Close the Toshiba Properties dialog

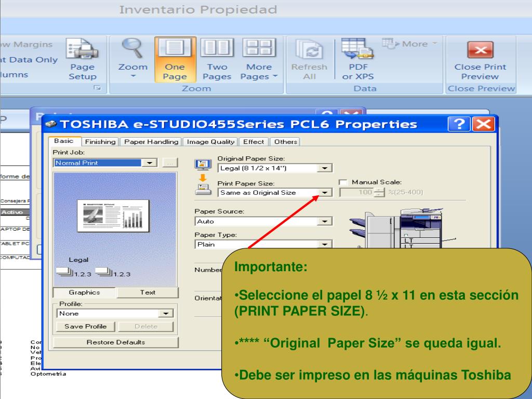pyautogui.click(x=483, y=124)
